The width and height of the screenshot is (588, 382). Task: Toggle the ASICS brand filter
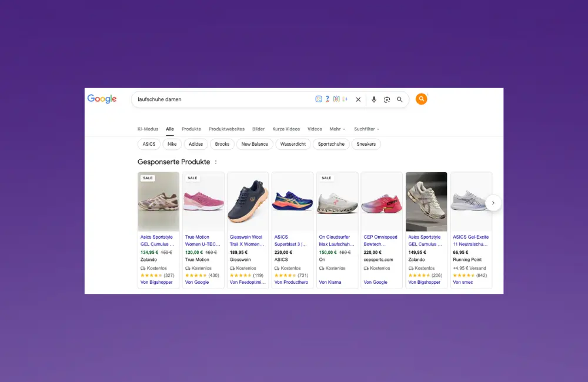coord(149,144)
